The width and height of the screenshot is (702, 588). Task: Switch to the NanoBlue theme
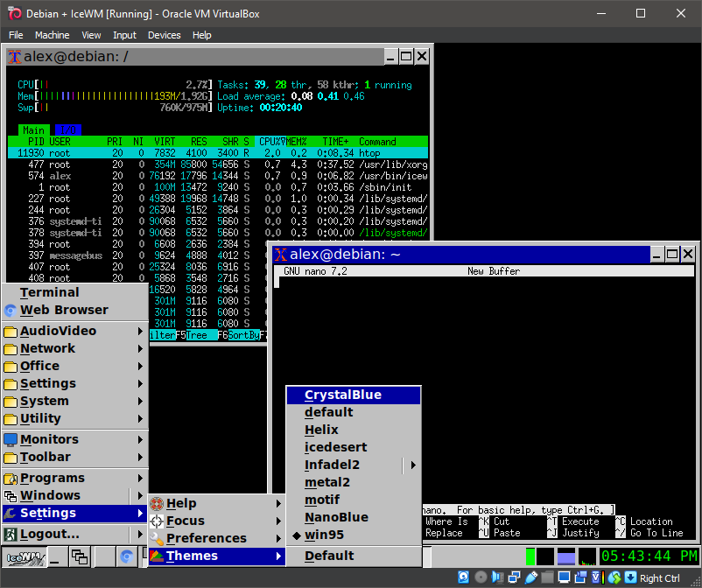click(x=336, y=517)
